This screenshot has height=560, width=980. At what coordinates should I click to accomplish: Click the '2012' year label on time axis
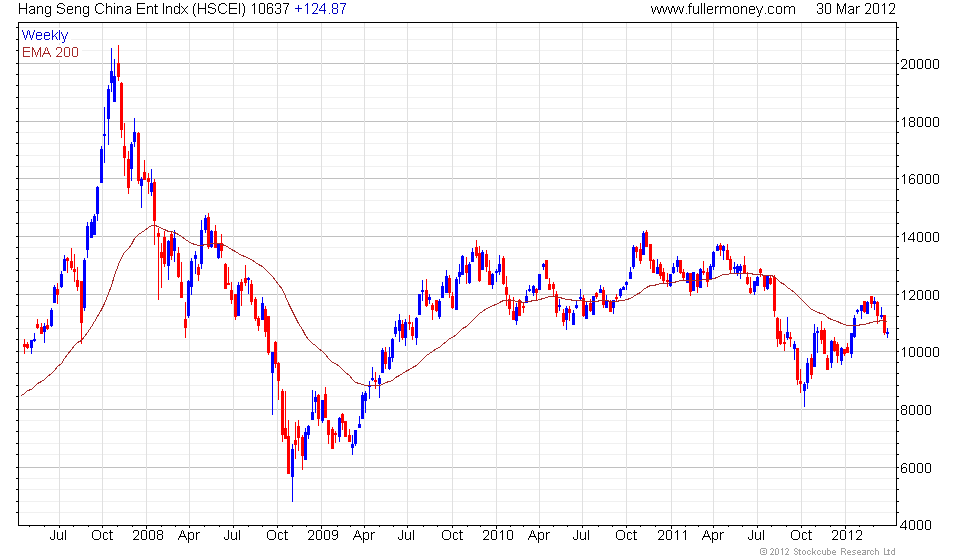(x=847, y=536)
